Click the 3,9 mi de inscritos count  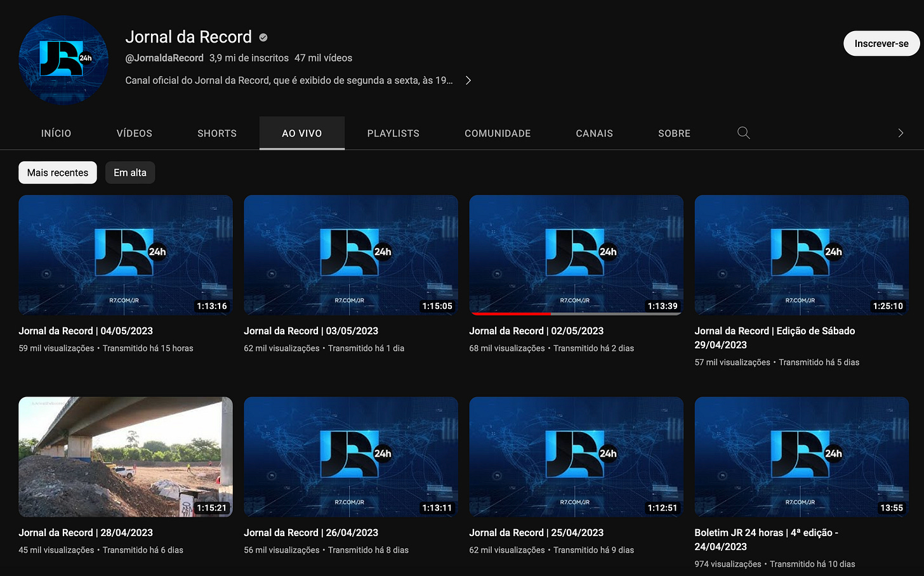click(249, 58)
